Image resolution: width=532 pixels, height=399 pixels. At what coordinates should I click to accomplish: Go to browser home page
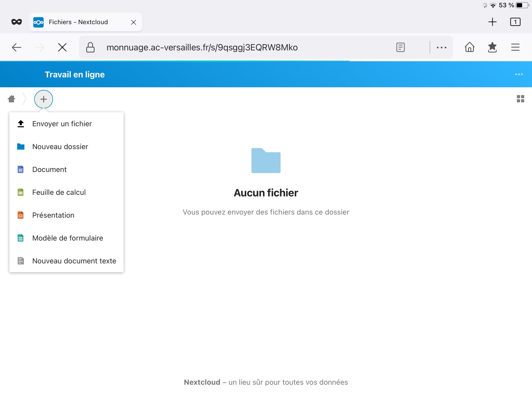point(469,48)
